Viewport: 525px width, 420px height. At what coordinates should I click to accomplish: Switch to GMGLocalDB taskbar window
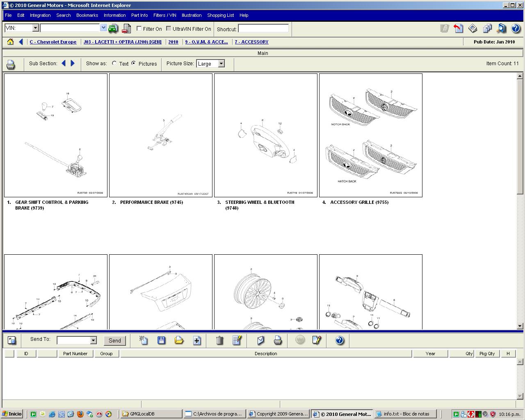tap(152, 414)
